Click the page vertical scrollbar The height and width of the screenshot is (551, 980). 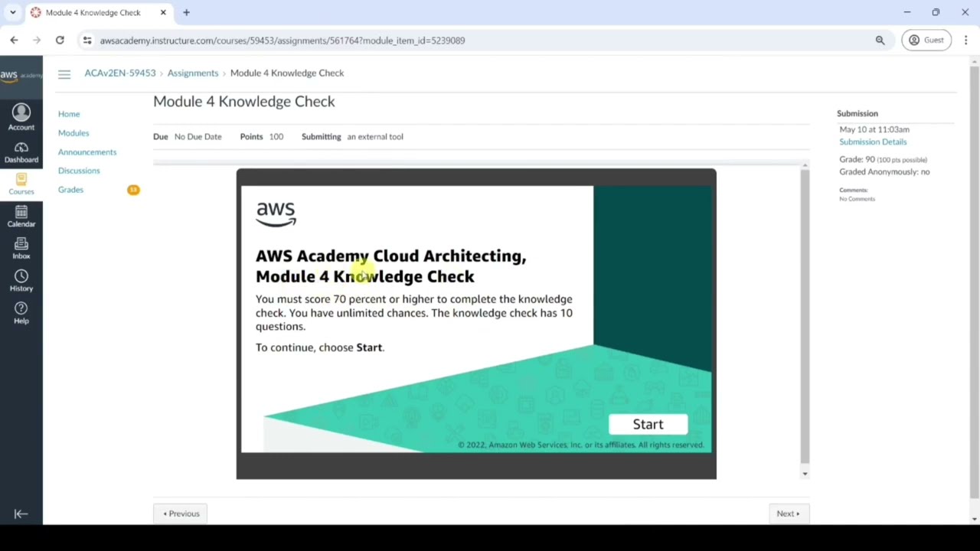[974, 283]
